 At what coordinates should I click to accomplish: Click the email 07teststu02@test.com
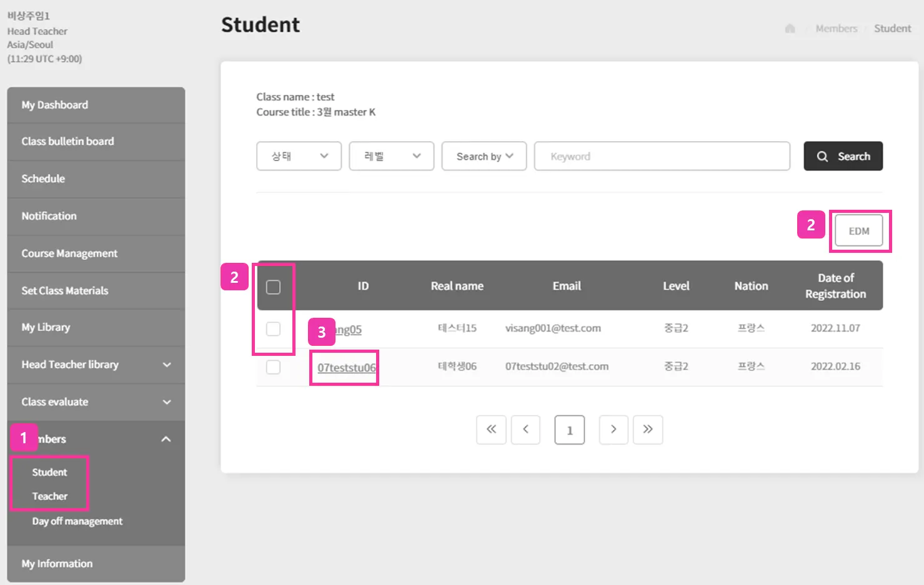pyautogui.click(x=557, y=366)
